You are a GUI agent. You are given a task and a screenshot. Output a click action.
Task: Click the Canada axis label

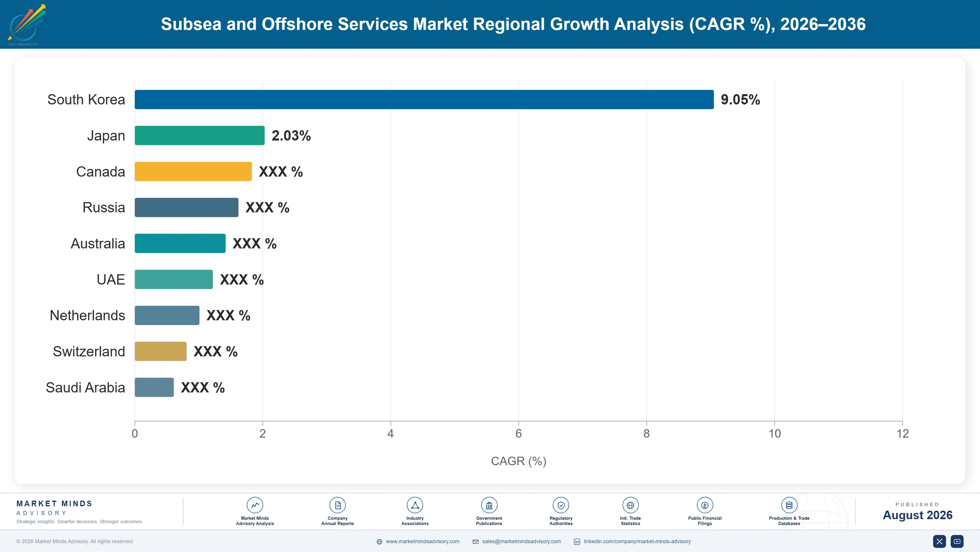pos(101,172)
